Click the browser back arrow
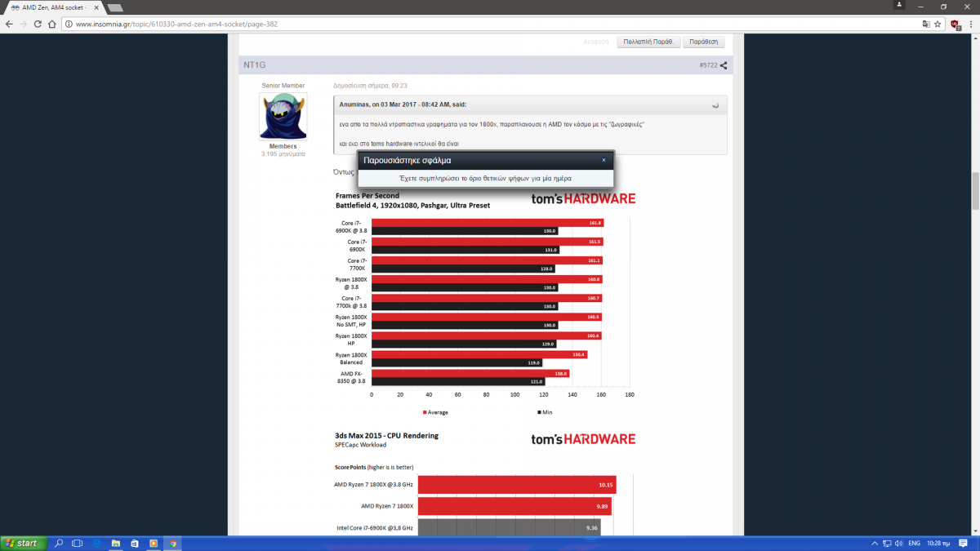980x551 pixels. [9, 24]
